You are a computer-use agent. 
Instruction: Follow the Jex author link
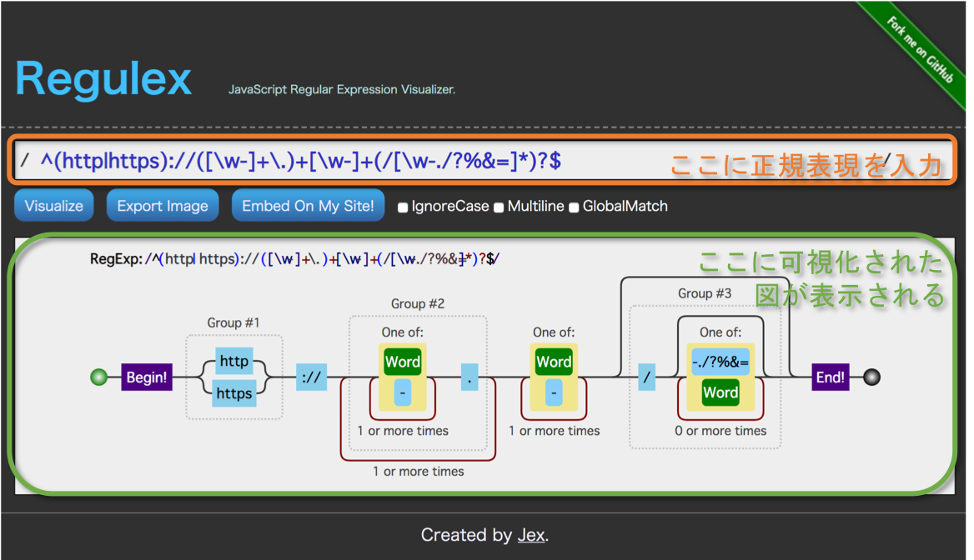click(531, 535)
